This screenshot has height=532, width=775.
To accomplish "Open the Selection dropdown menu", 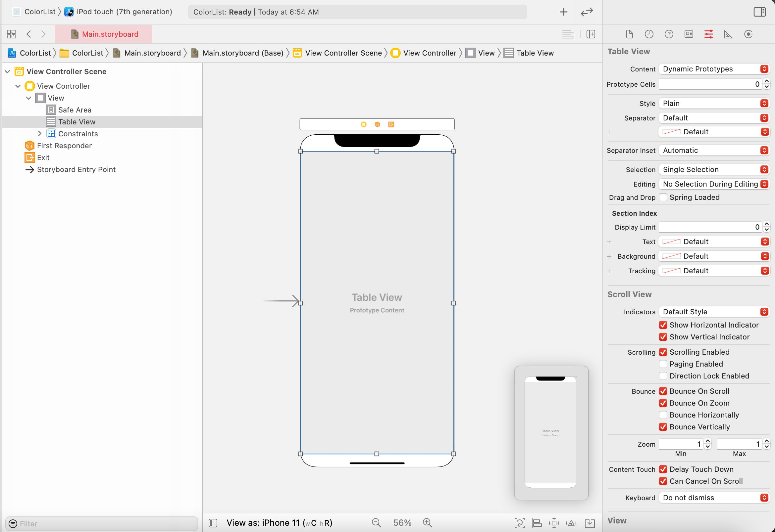I will point(714,169).
